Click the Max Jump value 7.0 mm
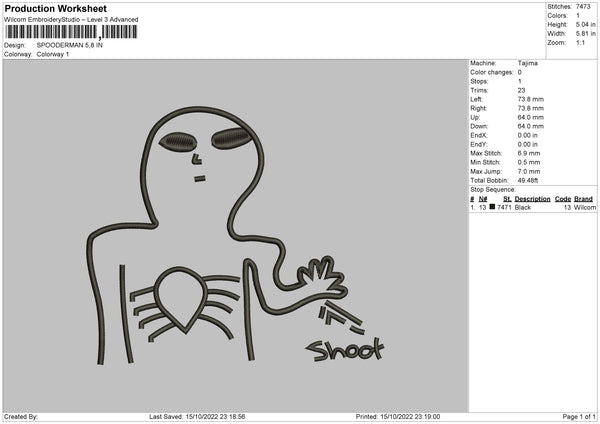 click(x=529, y=171)
